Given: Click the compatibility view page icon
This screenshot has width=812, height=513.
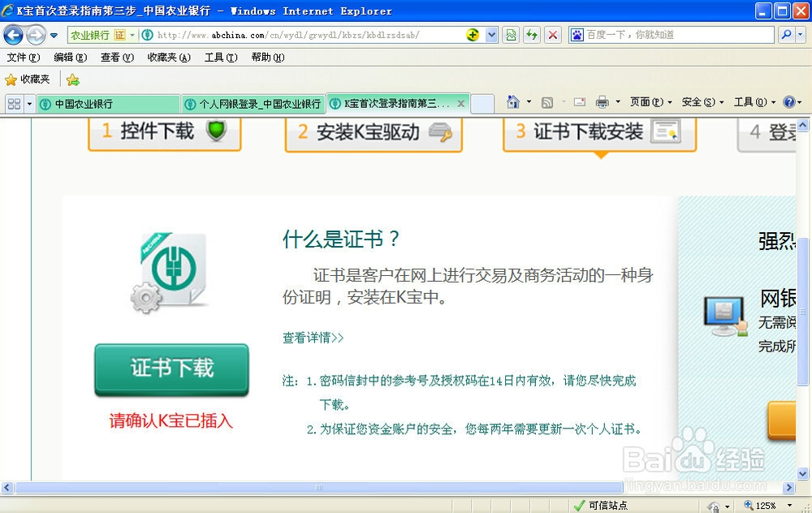Looking at the screenshot, I should tap(511, 35).
